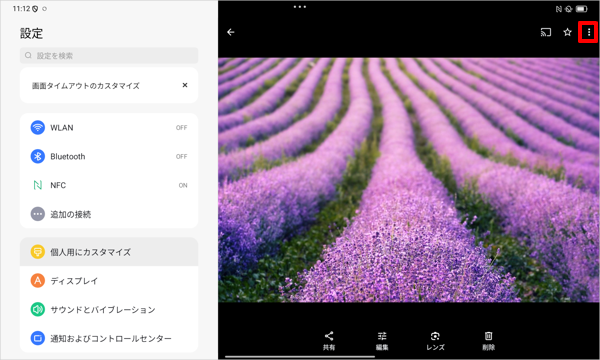
Task: Open 通知およびコントロールセンター settings
Action: (x=109, y=338)
